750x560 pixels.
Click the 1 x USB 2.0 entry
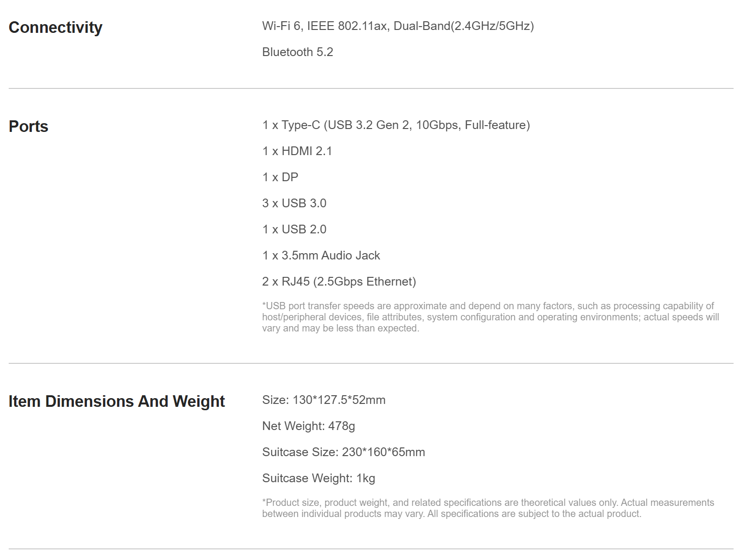(294, 230)
